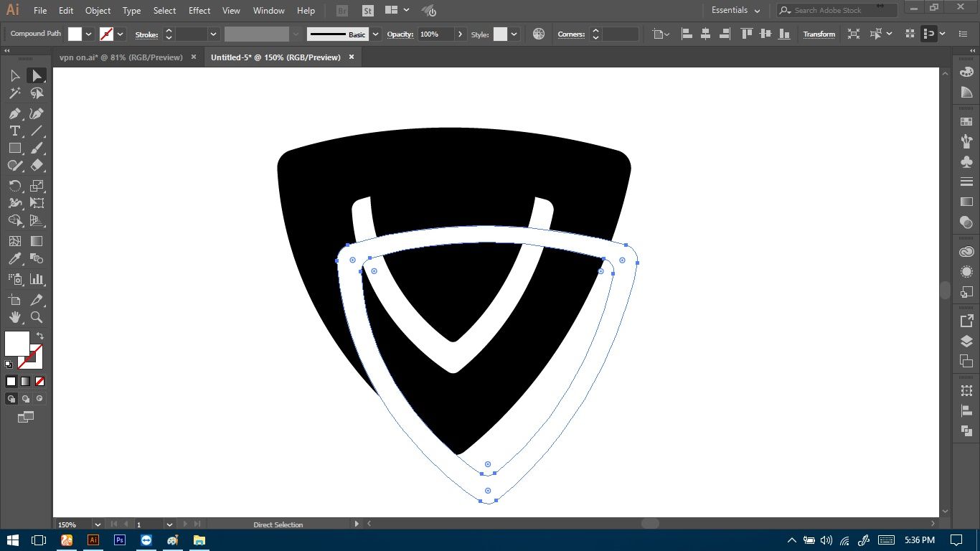Open the Layers panel icon
The image size is (980, 551).
[x=966, y=342]
